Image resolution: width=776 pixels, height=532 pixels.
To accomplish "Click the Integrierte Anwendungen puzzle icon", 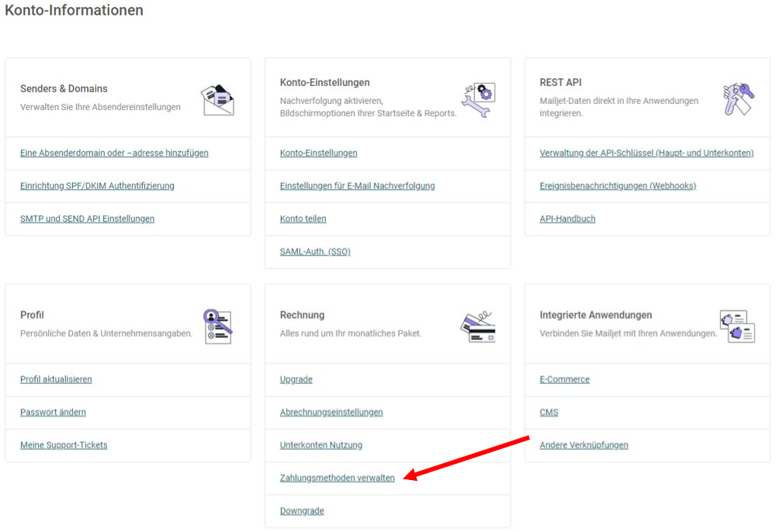I will click(x=737, y=326).
